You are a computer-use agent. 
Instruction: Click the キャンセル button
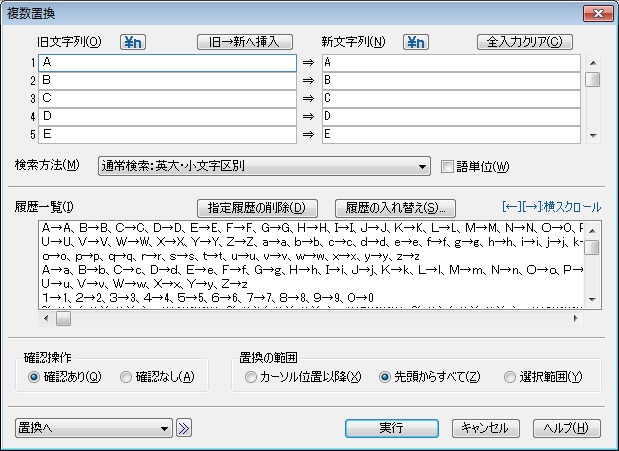[486, 428]
